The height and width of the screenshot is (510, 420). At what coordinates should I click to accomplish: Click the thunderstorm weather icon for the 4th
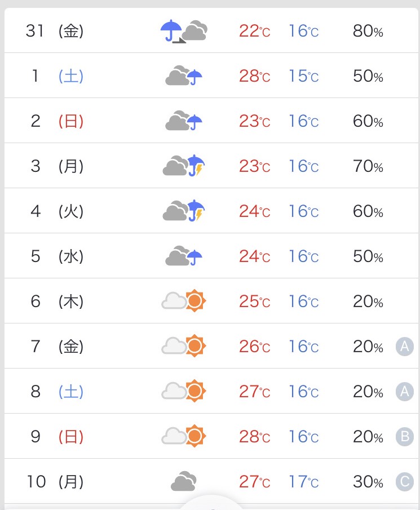[x=184, y=211]
